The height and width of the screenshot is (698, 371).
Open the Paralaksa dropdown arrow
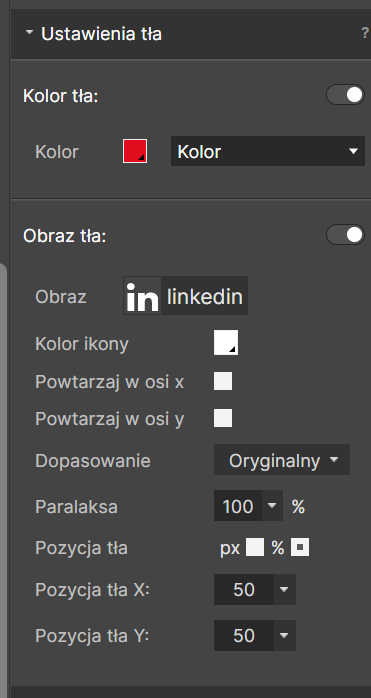tap(272, 506)
